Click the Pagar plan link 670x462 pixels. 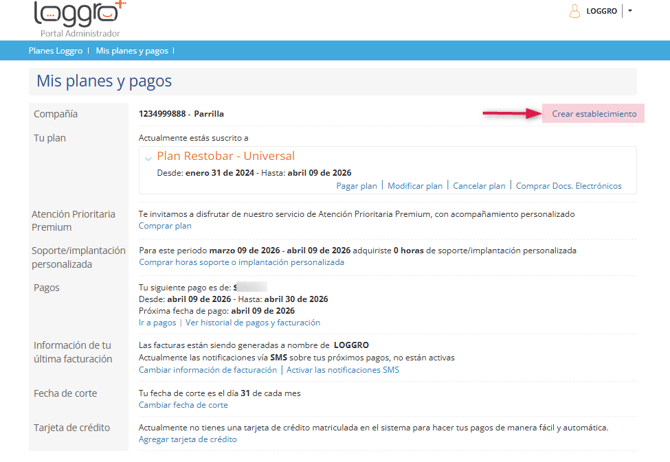pyautogui.click(x=356, y=186)
